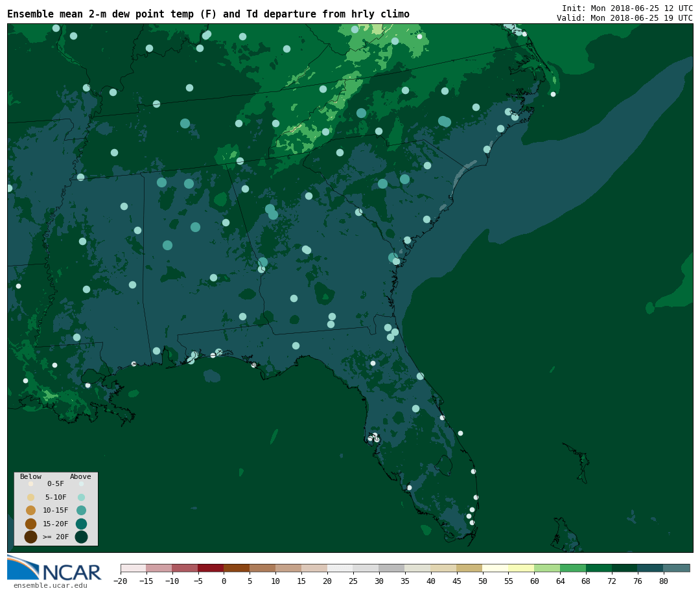Image resolution: width=700 pixels, height=593 pixels.
Task: Pick the gray swatch between 30 and 35
Action: 392,568
